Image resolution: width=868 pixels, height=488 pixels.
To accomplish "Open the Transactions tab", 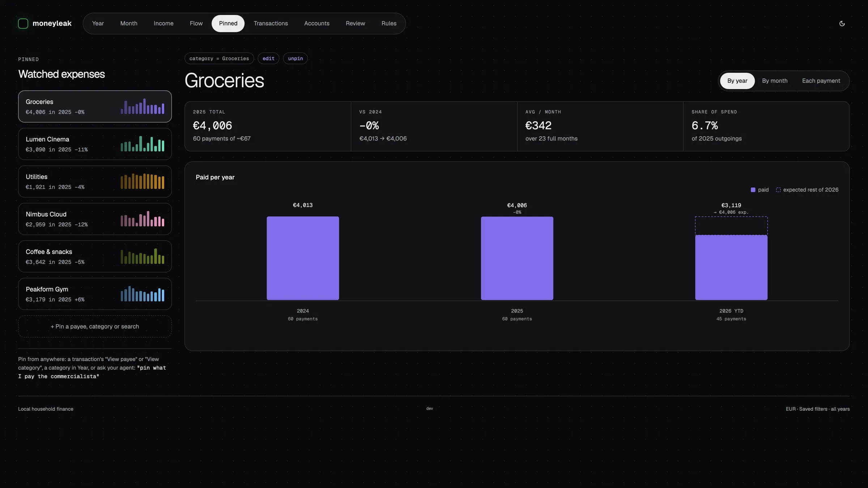I will coord(271,23).
